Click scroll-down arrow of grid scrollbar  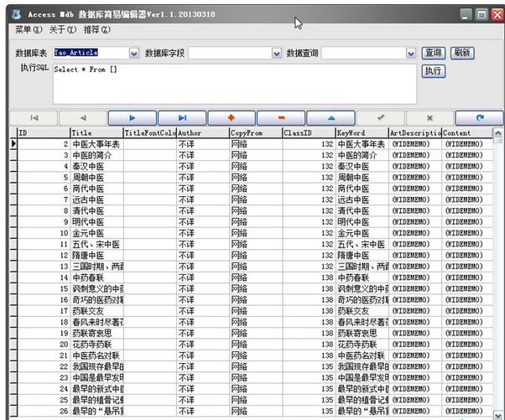[x=498, y=415]
